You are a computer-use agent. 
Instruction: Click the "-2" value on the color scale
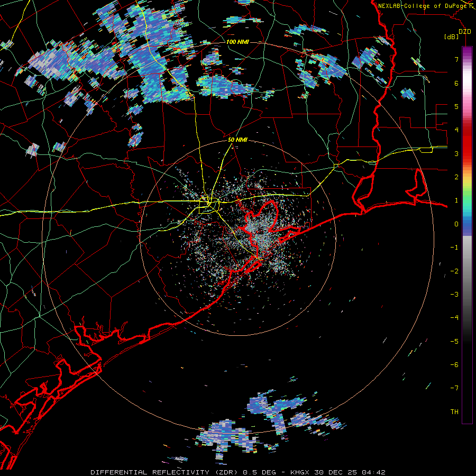click(x=454, y=271)
